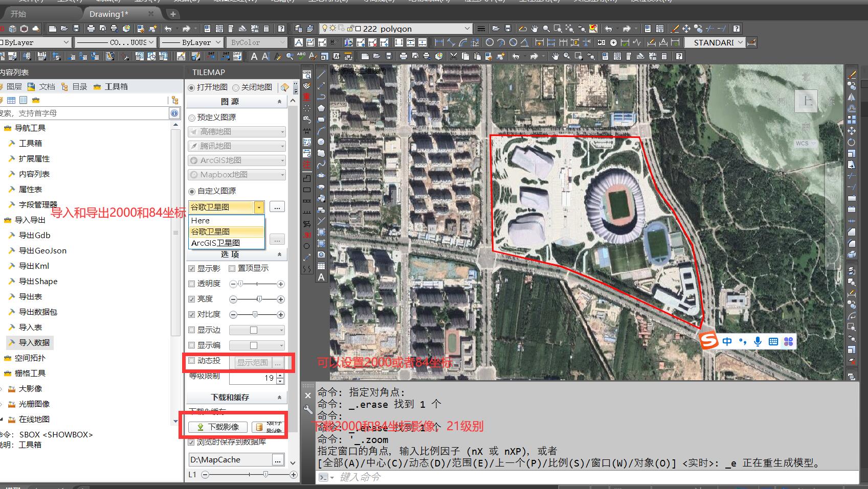Open the ByLayer color dropdown
This screenshot has width=868, height=489.
[x=66, y=42]
